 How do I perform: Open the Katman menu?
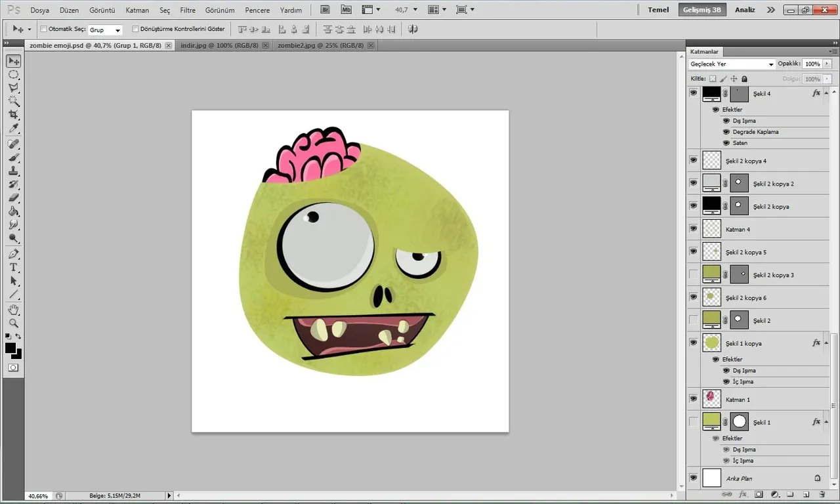pos(137,10)
